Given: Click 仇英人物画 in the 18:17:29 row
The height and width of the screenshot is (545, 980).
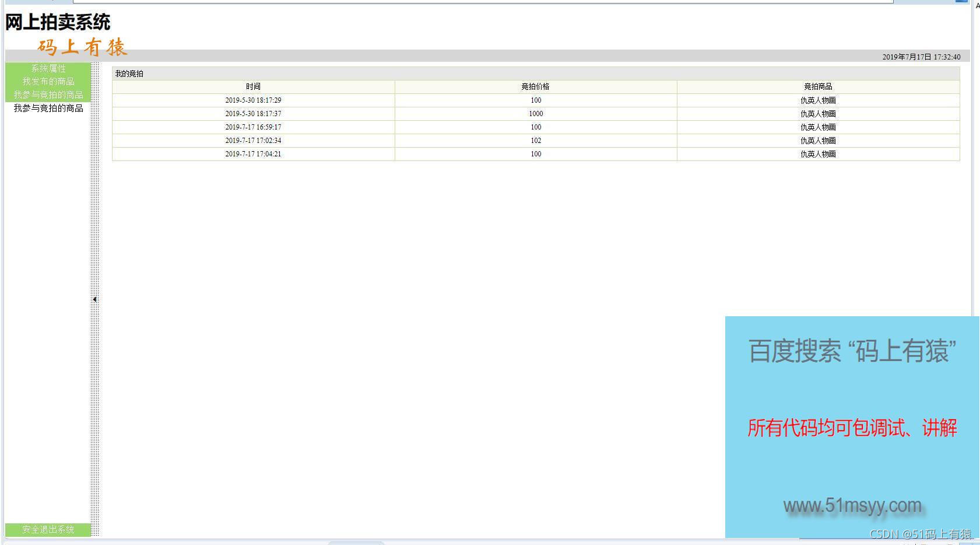Looking at the screenshot, I should 818,100.
